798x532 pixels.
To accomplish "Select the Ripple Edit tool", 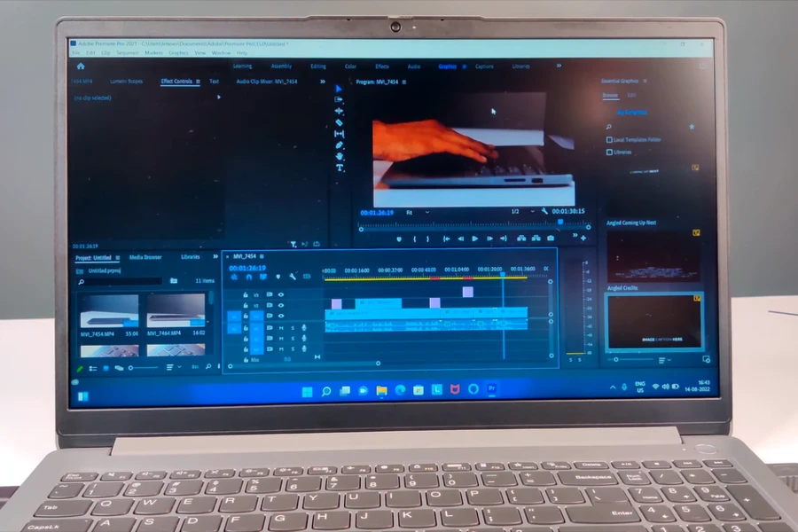I will tap(339, 111).
